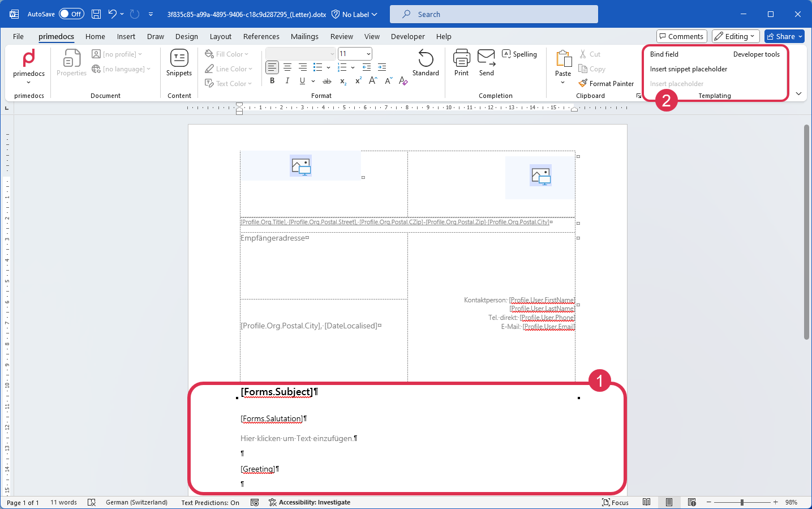
Task: Align text left
Action: 272,67
